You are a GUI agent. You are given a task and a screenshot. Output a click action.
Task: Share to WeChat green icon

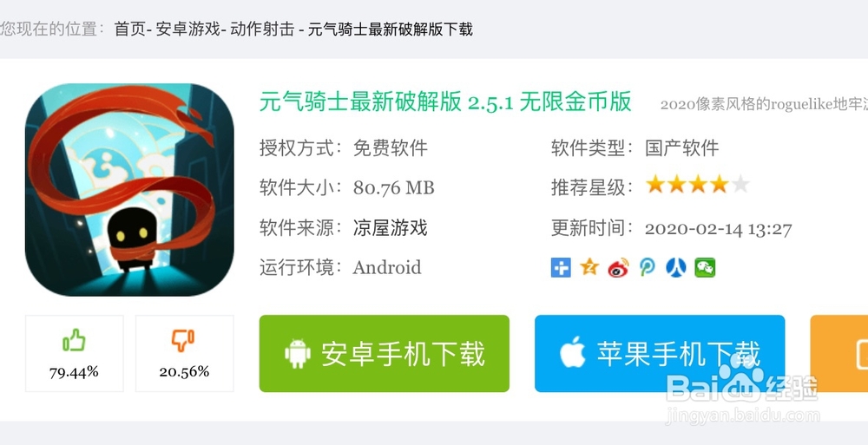705,268
